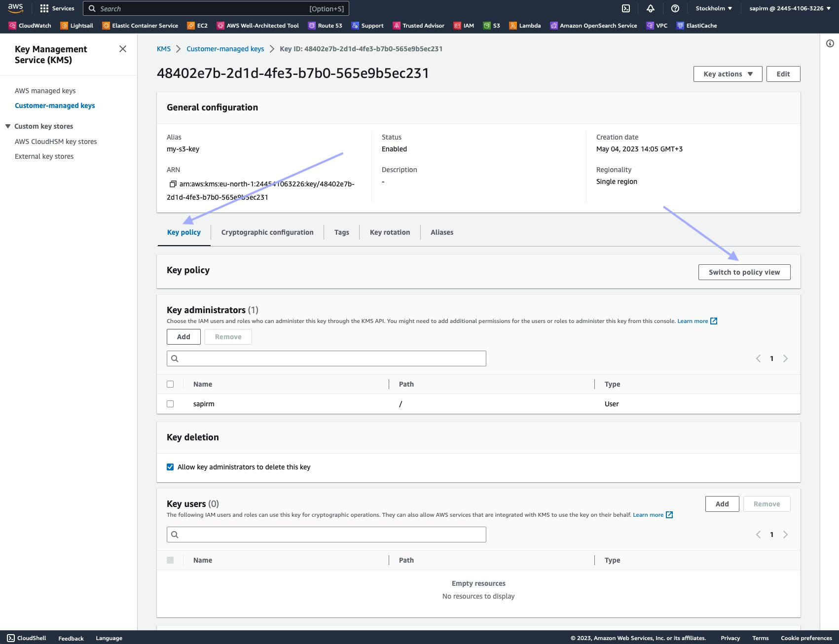
Task: Open the Stockholm region selector
Action: [713, 8]
